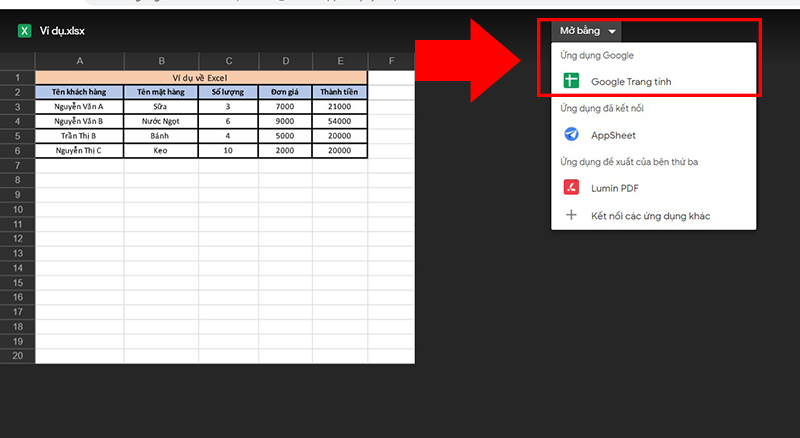The image size is (800, 438).
Task: Click the 5000 unit price cell
Action: point(285,136)
